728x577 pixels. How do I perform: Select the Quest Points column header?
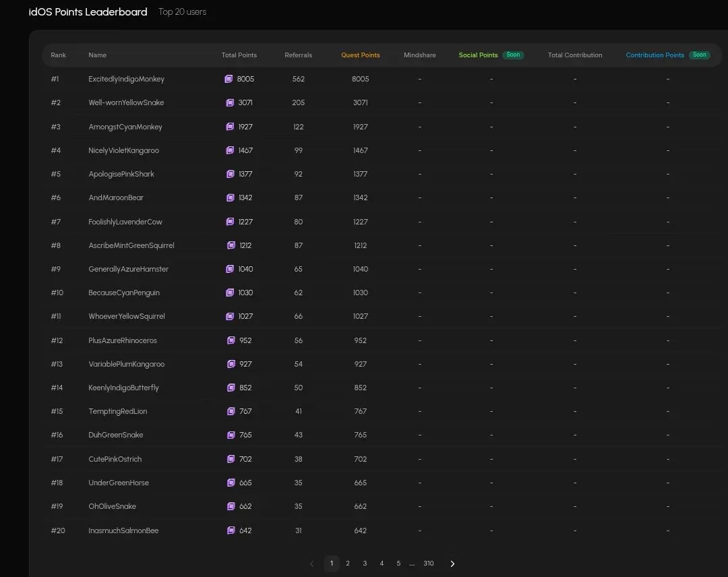point(360,55)
